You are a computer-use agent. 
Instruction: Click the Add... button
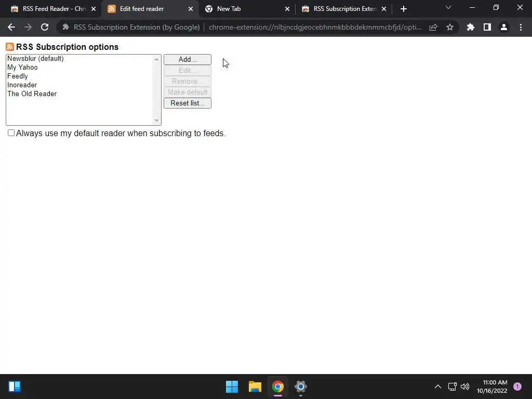[188, 59]
